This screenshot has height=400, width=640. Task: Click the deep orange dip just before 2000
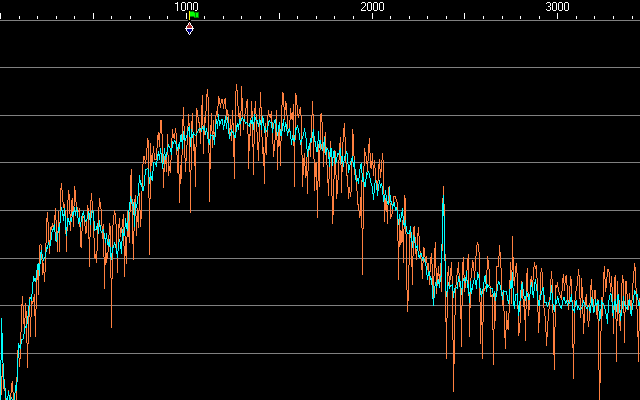[x=363, y=268]
